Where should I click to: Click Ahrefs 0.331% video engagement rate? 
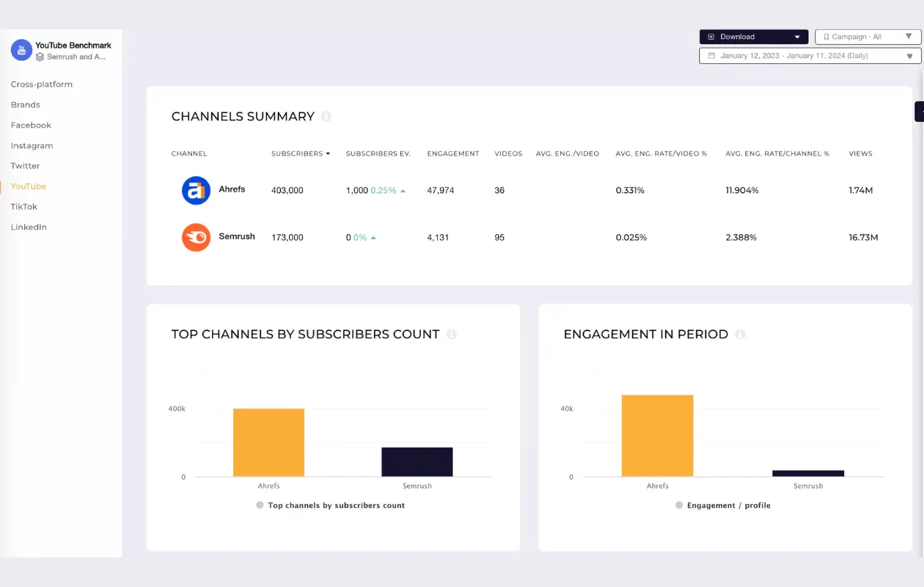[x=630, y=191]
